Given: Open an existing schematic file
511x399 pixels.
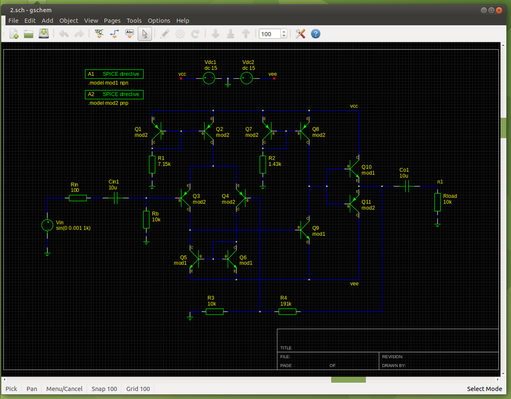Looking at the screenshot, I should (29, 34).
